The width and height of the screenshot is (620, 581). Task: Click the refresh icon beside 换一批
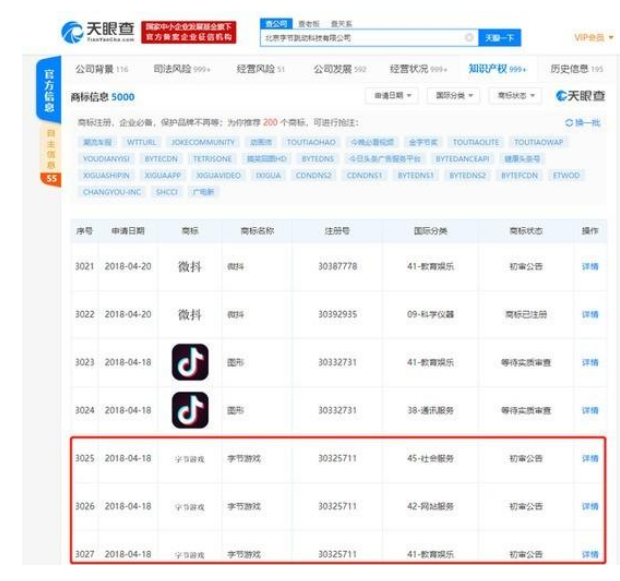point(569,123)
